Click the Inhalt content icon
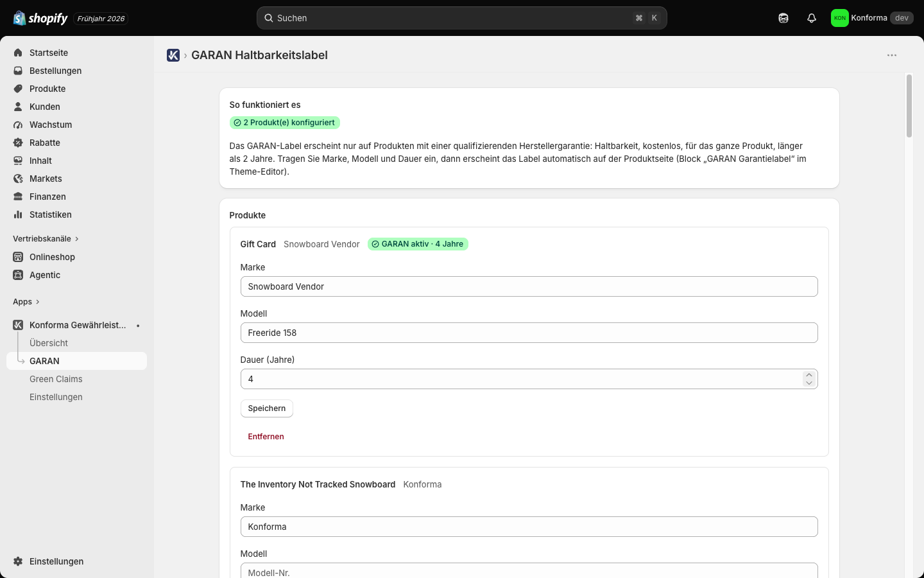The height and width of the screenshot is (578, 924). pyautogui.click(x=18, y=161)
